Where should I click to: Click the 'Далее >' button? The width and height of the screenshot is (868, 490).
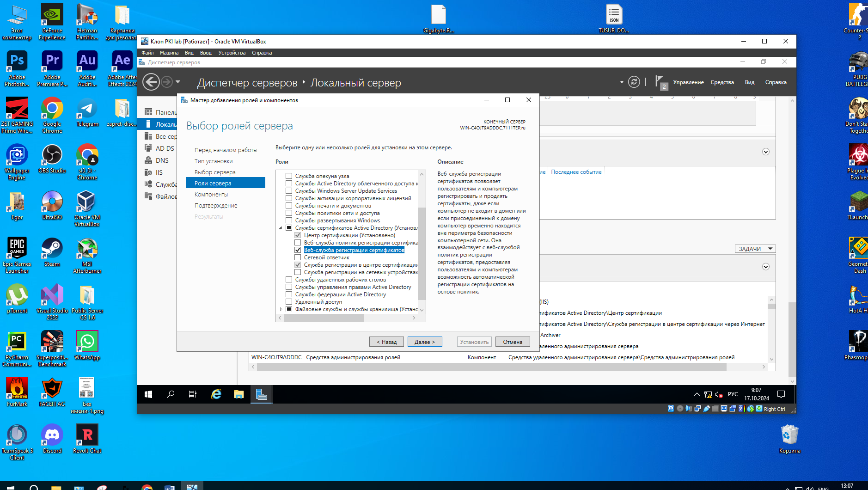coord(425,342)
